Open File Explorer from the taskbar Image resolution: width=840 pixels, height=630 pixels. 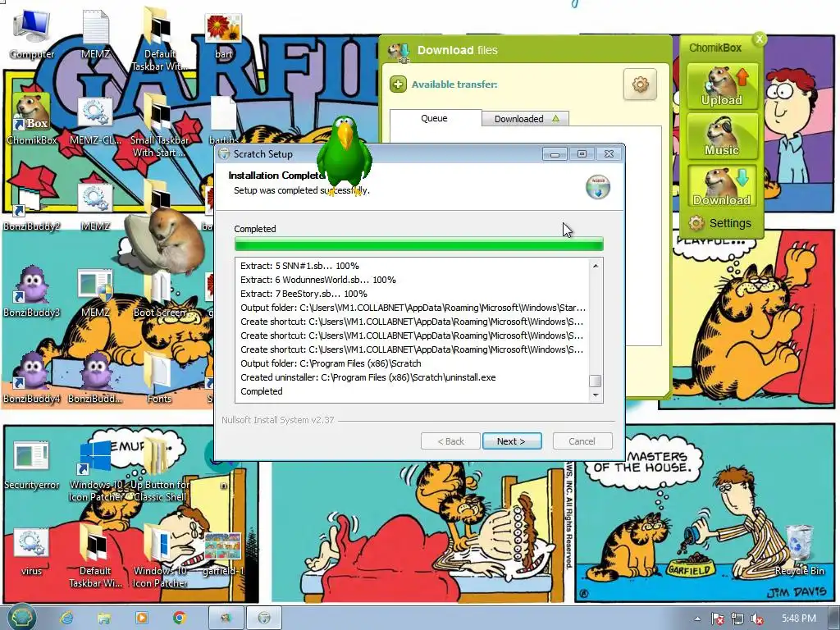tap(104, 618)
